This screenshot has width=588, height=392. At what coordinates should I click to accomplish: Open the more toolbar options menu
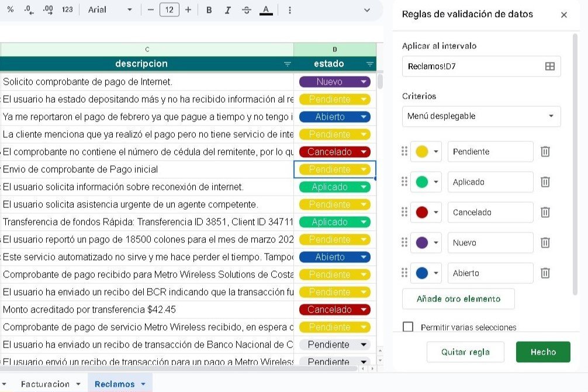[290, 10]
